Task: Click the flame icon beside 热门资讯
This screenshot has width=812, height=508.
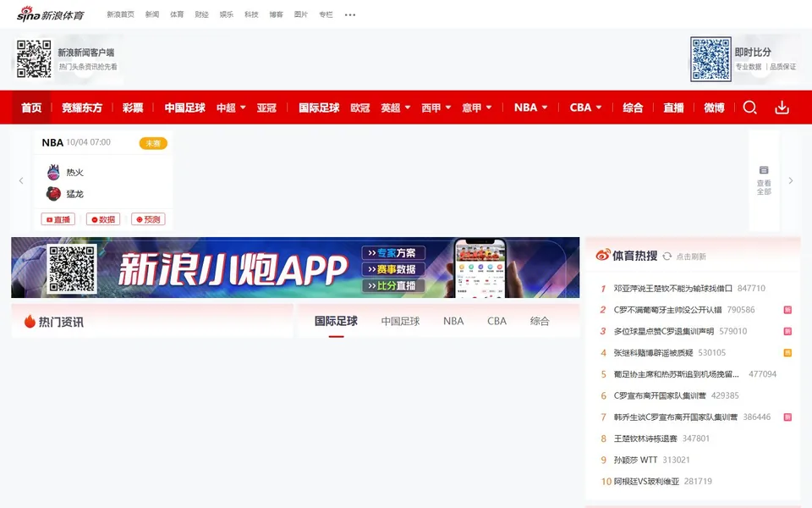Action: (30, 322)
